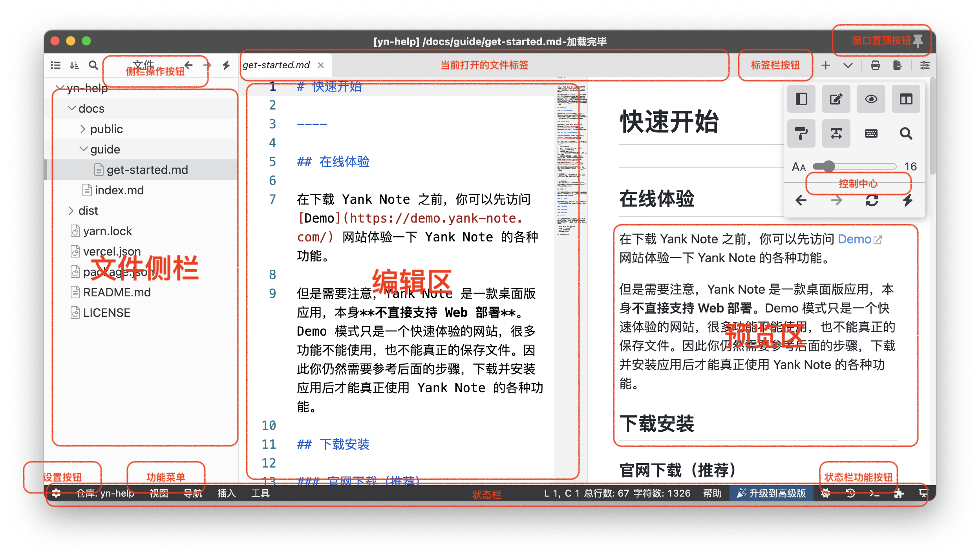Click the sidebar search magnifier icon
The width and height of the screenshot is (980, 559).
click(x=93, y=65)
